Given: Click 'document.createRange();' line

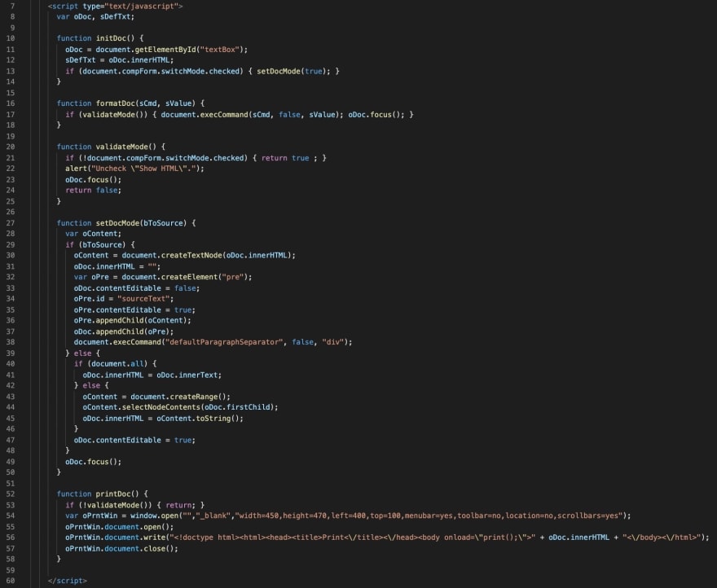Looking at the screenshot, I should click(180, 397).
